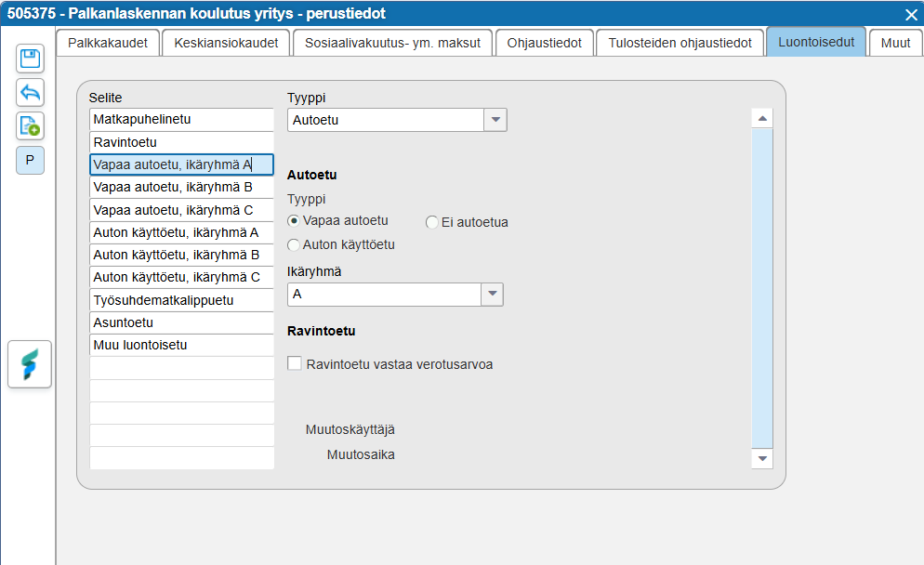Select Vapaa autoetu, ikäryhmä C row
Image resolution: width=924 pixels, height=565 pixels.
[x=181, y=210]
